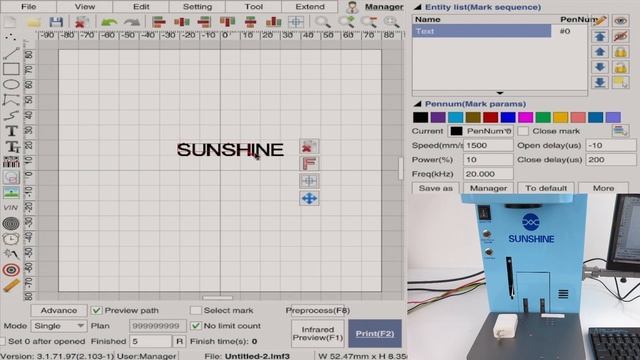
Task: Click the upper padlock icon
Action: coord(620,52)
